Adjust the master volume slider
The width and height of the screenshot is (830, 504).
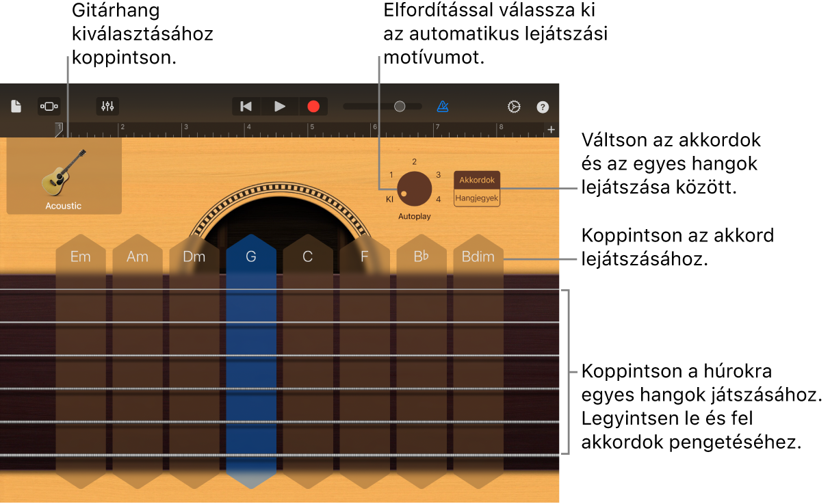click(x=382, y=106)
